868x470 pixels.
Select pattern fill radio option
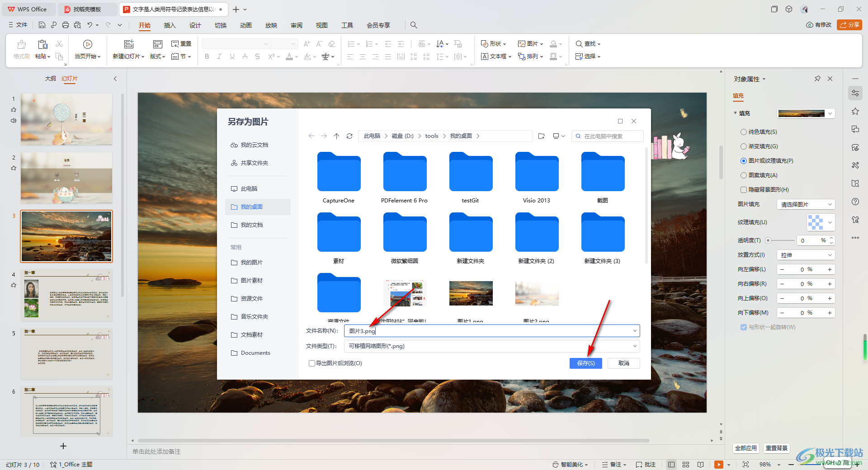tap(744, 175)
